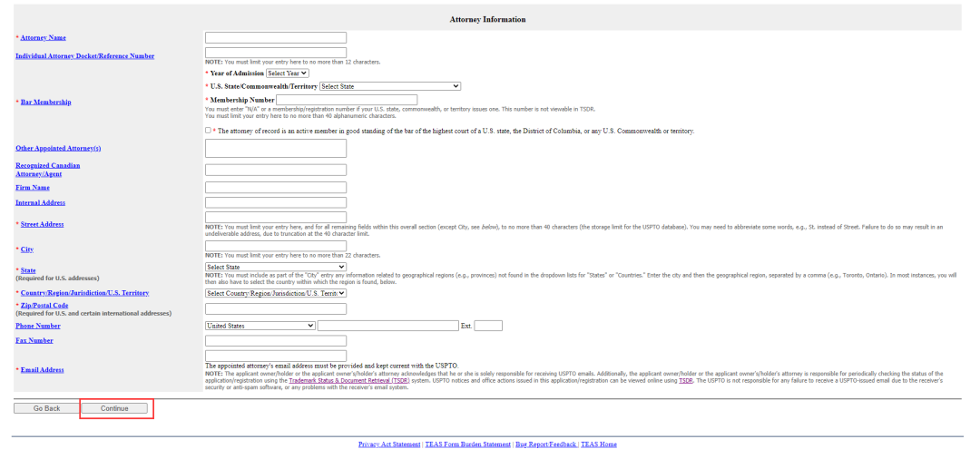The width and height of the screenshot is (980, 459).
Task: Focus the Docket/Reference Number input field
Action: point(276,54)
